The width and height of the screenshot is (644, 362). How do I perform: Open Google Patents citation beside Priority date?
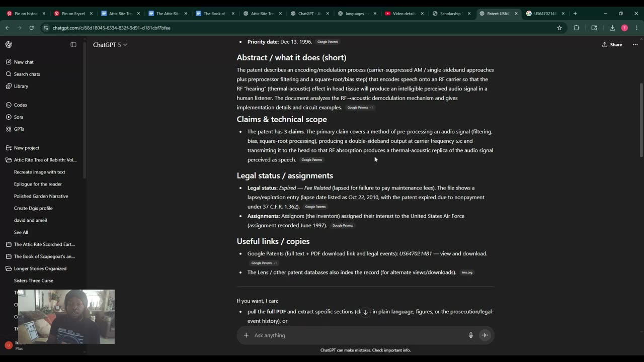[x=328, y=42]
